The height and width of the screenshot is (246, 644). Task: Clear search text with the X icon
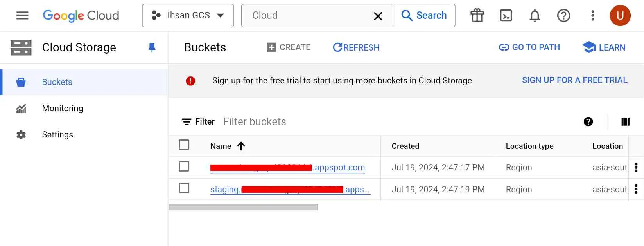point(378,16)
